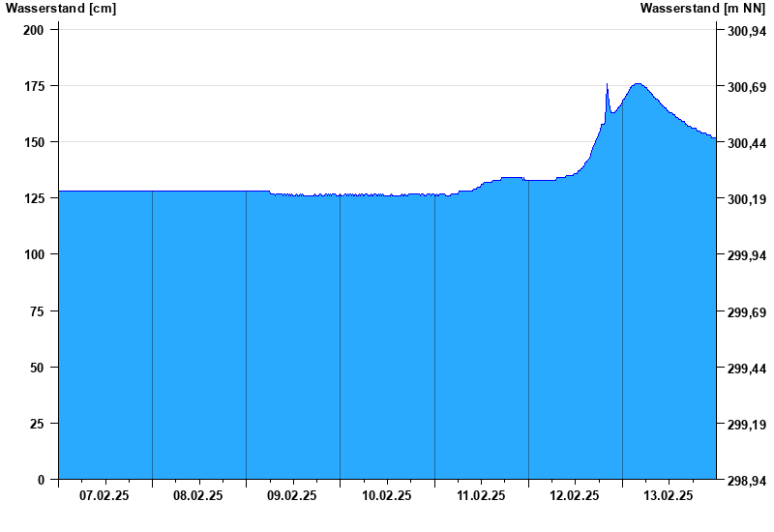Click the rounded crest after the spike
The height and width of the screenshot is (532, 774).
click(x=638, y=84)
